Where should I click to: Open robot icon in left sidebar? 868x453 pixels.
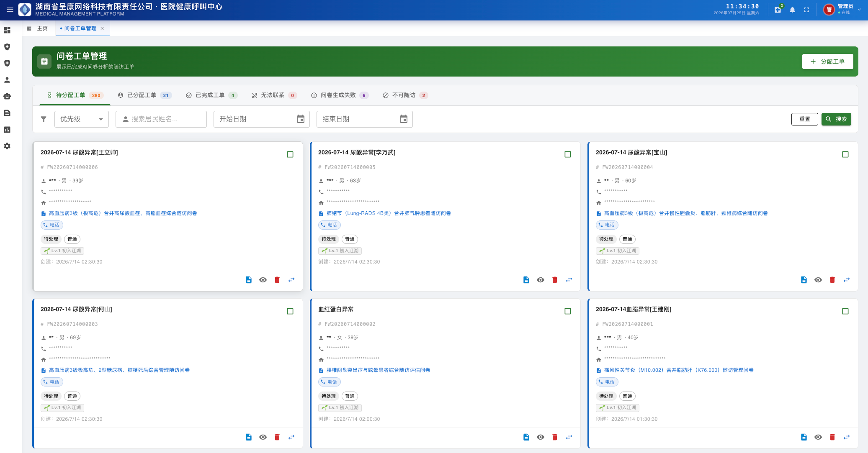point(7,96)
